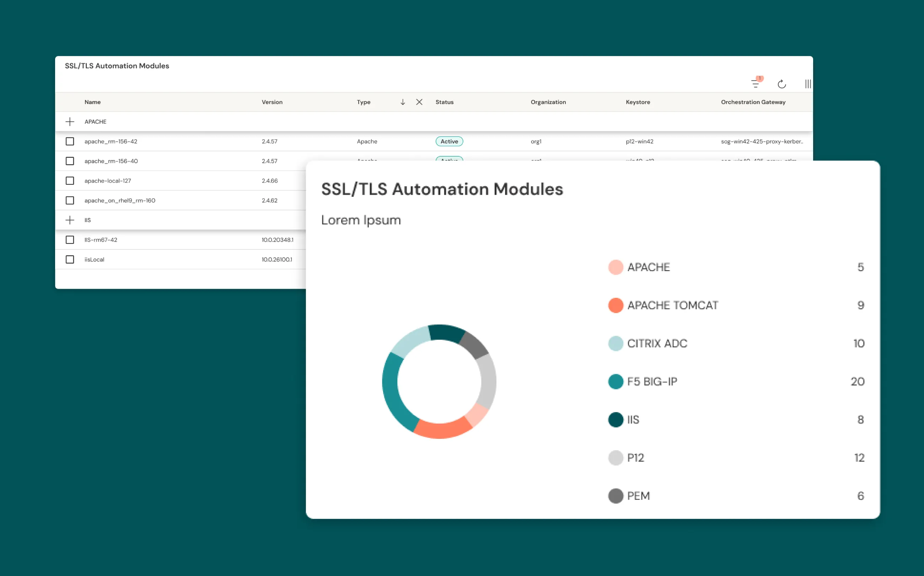Expand the APACHE group row plus icon
The width and height of the screenshot is (924, 576).
click(70, 122)
